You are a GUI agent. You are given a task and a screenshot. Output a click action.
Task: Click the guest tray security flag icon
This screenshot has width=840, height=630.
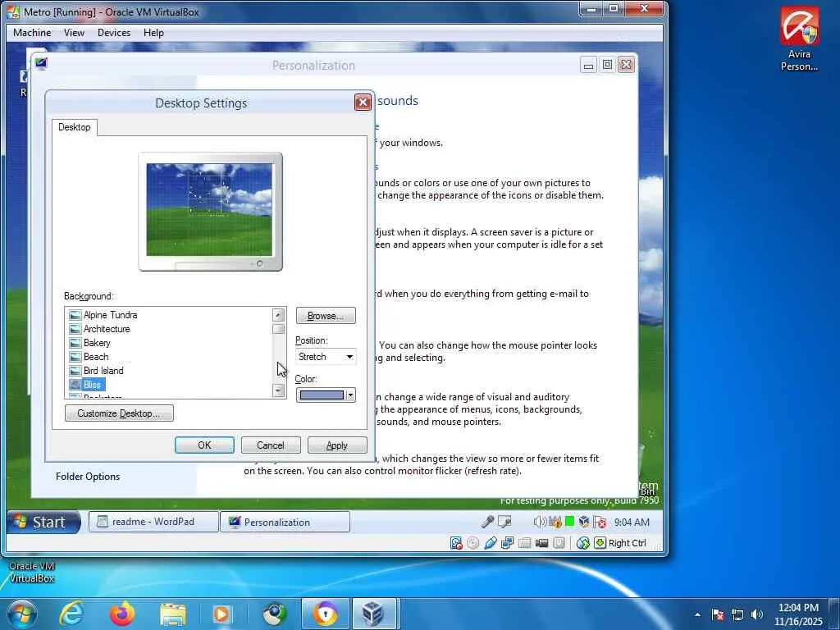[x=600, y=522]
